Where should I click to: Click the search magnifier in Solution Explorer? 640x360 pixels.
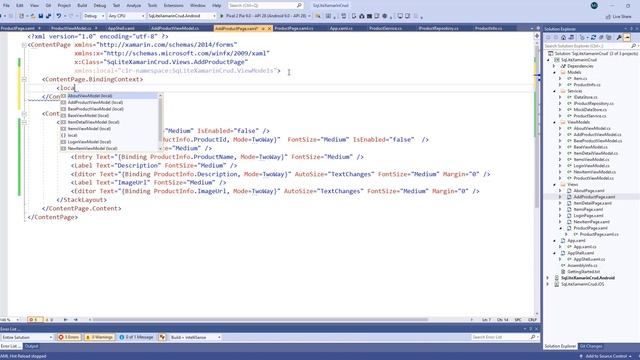633,46
